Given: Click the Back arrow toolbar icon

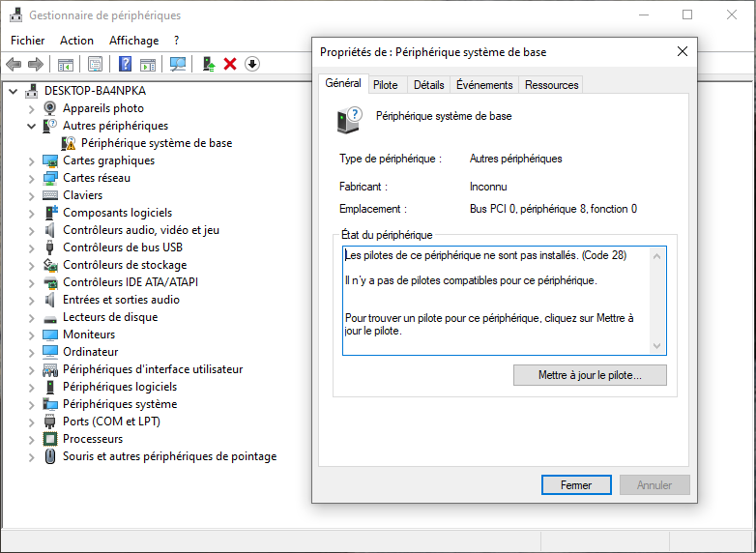Looking at the screenshot, I should pos(14,64).
